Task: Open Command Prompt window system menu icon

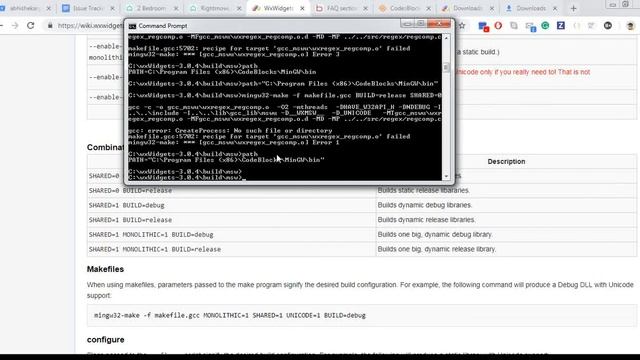Action: coord(132,26)
